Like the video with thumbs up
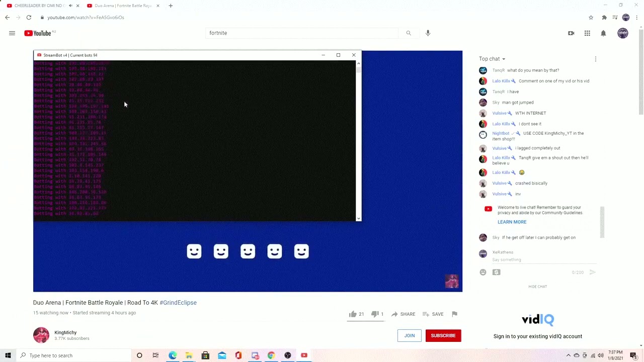Screen dimensions: 644x362 point(353,314)
